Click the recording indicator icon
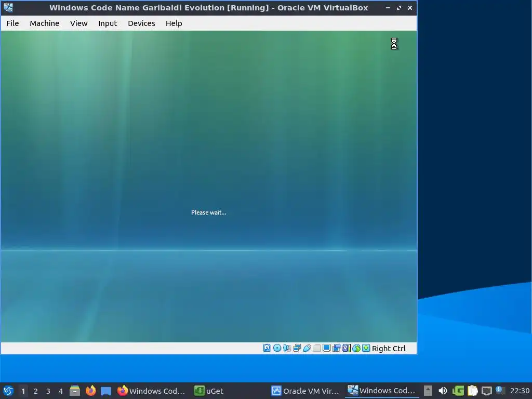The image size is (532, 399). [x=336, y=348]
